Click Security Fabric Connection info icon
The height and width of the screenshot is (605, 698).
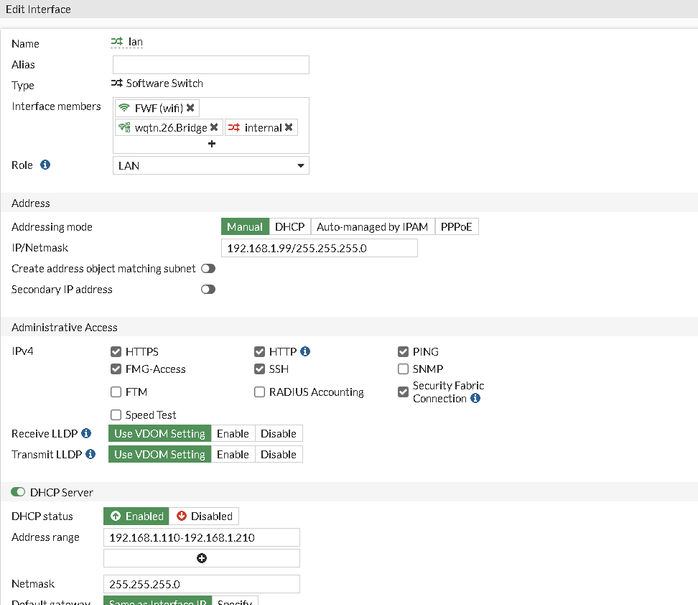click(x=475, y=398)
